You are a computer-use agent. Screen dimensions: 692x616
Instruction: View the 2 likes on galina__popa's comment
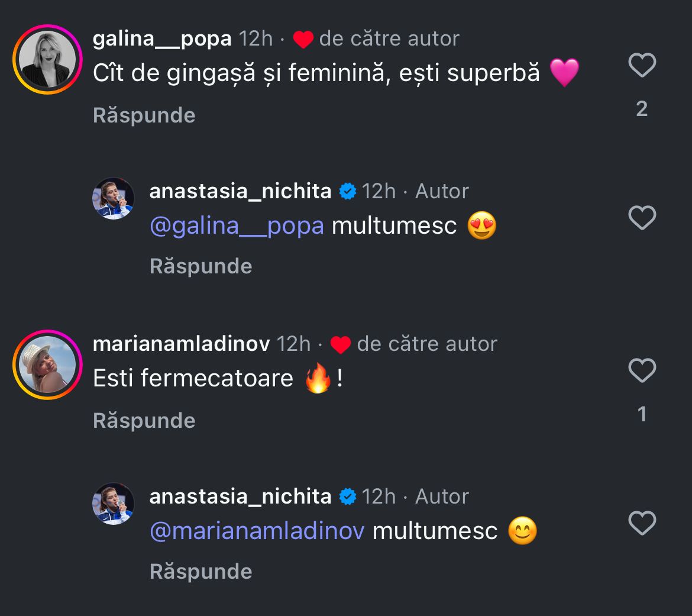[642, 109]
